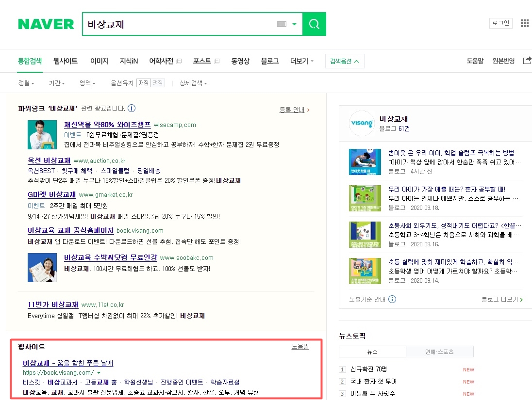Select the 통합검색 tab
This screenshot has width=532, height=400.
(x=30, y=61)
